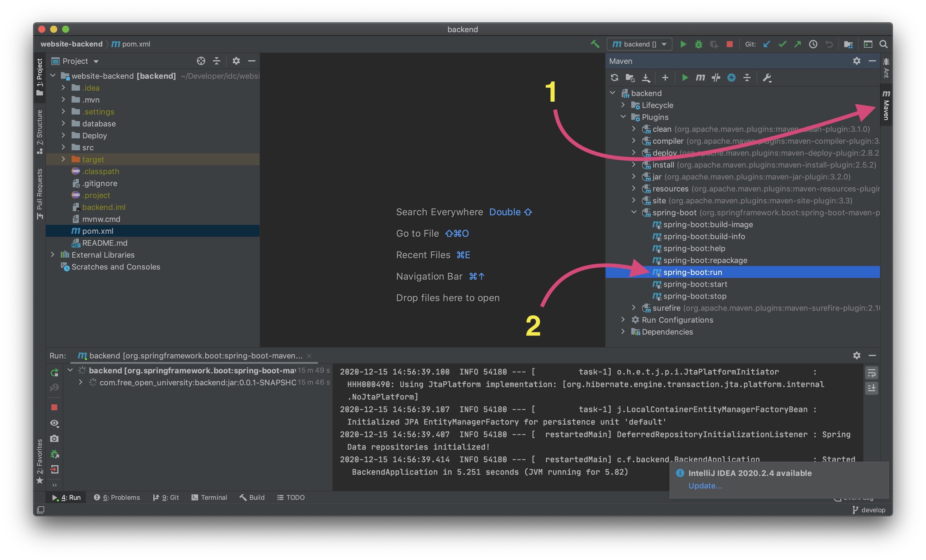The height and width of the screenshot is (560, 926).
Task: Switch to the 6: Problems tab
Action: [x=117, y=497]
